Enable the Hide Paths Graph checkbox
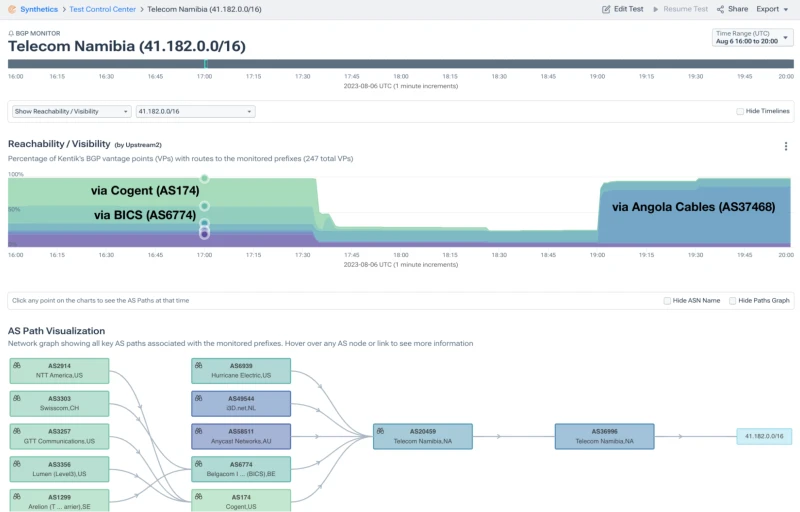Screen dimensions: 800x512 (732, 301)
